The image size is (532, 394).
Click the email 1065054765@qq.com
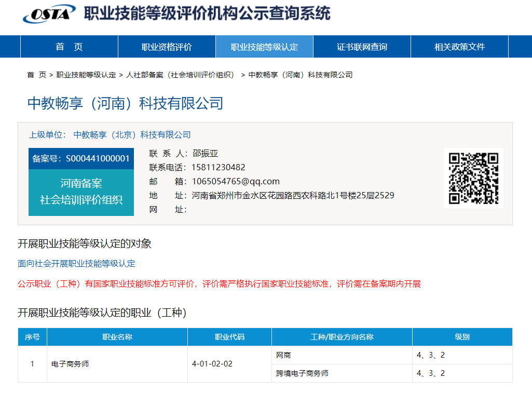click(x=236, y=181)
